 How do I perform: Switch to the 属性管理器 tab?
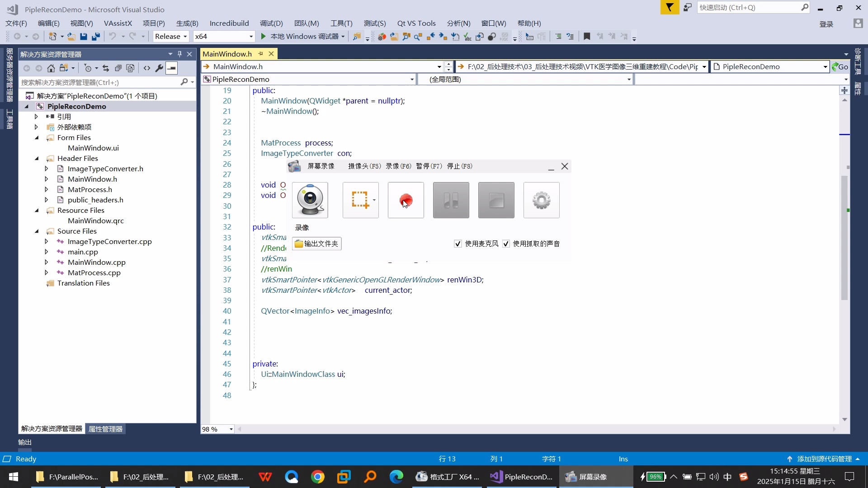(x=105, y=429)
